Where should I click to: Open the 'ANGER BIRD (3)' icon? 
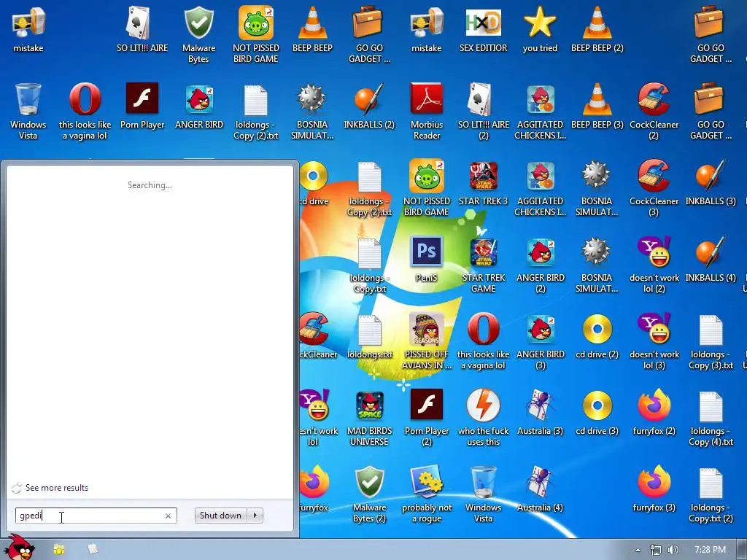(540, 341)
